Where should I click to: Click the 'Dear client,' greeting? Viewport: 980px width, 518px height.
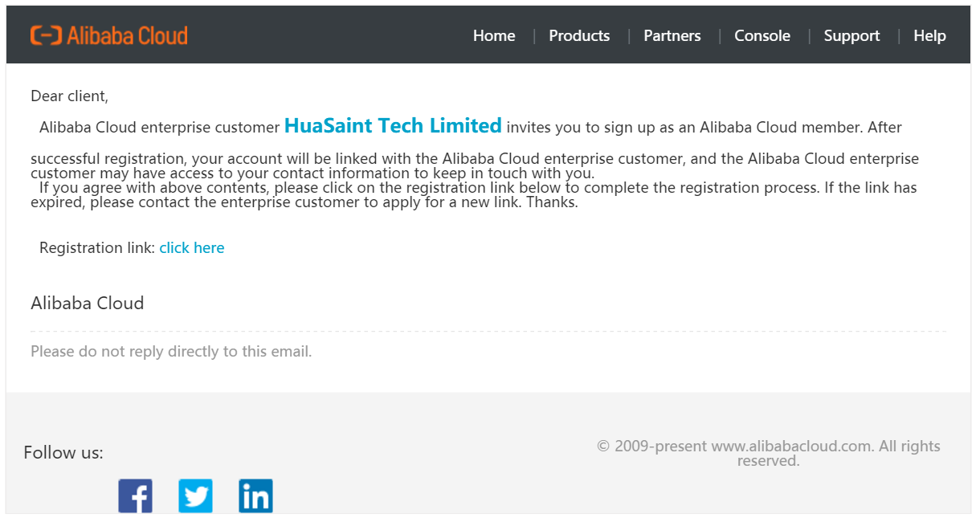click(x=69, y=96)
